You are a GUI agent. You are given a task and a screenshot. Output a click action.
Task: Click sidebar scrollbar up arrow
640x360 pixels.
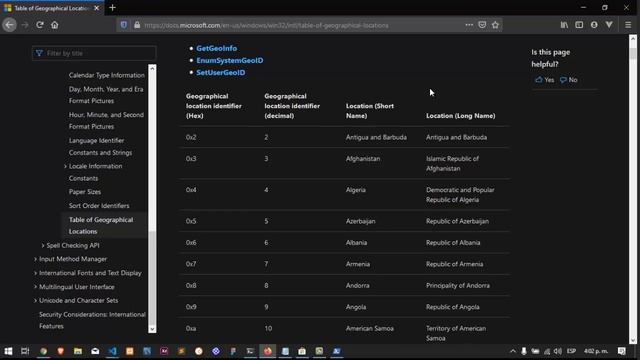[152, 68]
